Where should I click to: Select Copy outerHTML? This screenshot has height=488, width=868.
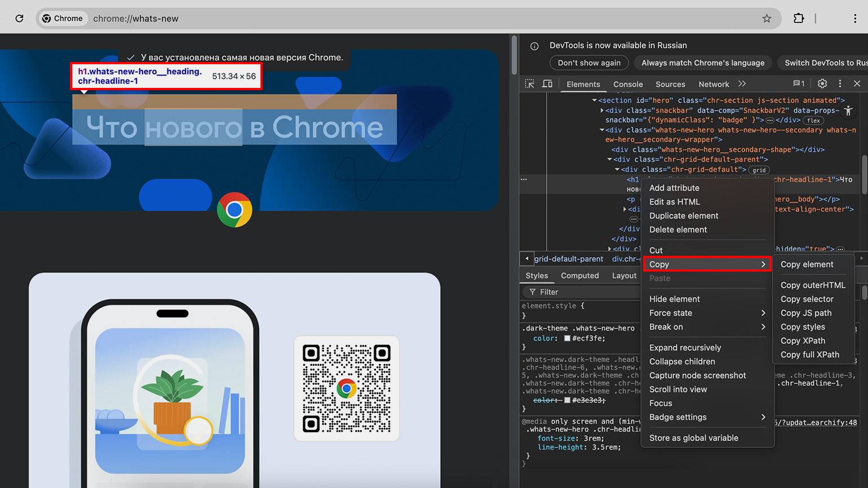point(814,285)
